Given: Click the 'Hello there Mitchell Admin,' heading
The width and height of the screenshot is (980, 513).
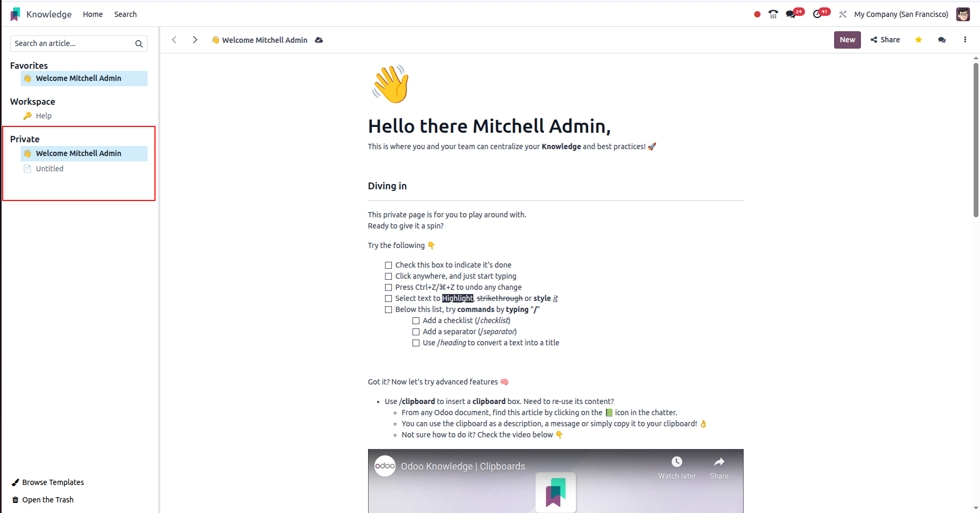Looking at the screenshot, I should tap(489, 126).
